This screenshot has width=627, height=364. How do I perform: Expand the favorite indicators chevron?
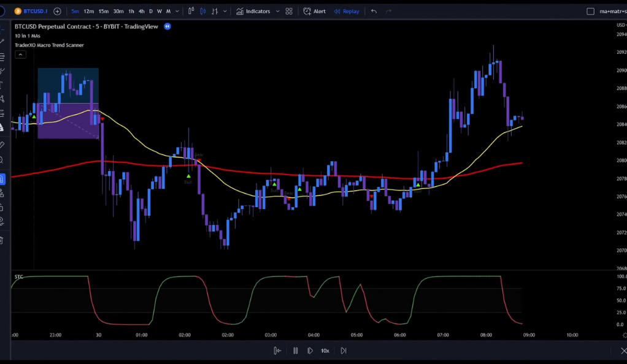[277, 11]
